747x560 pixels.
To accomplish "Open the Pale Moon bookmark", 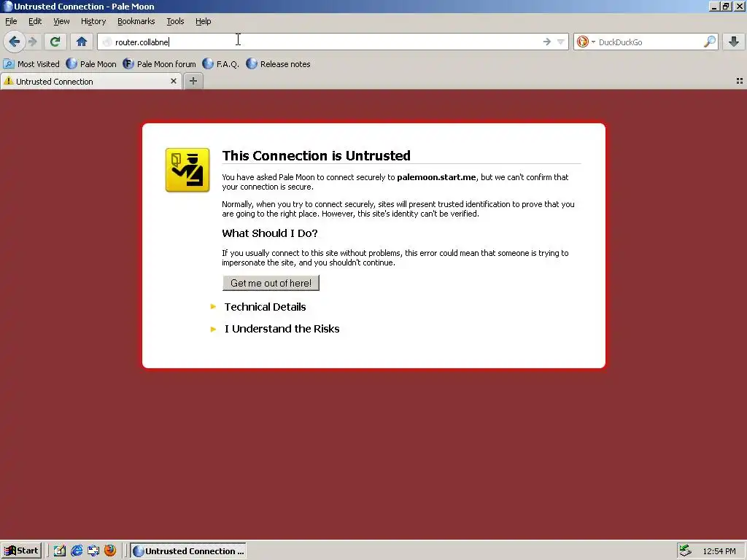I will click(x=91, y=64).
